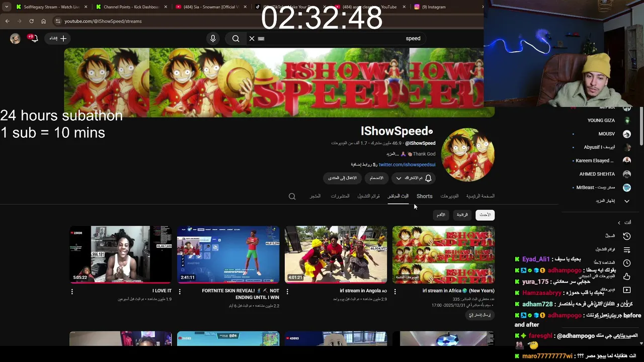Image resolution: width=644 pixels, height=362 pixels.
Task: Open the subscribed notification bell dropdown
Action: pos(413,178)
